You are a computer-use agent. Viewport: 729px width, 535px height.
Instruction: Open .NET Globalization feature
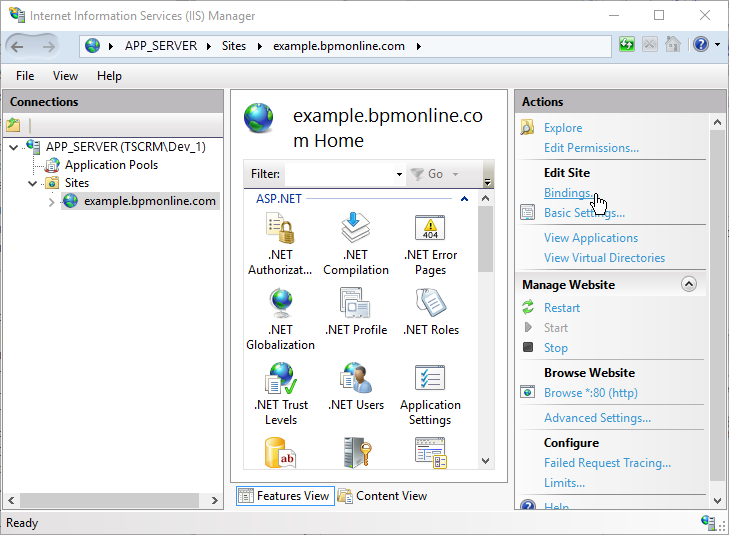pos(280,303)
